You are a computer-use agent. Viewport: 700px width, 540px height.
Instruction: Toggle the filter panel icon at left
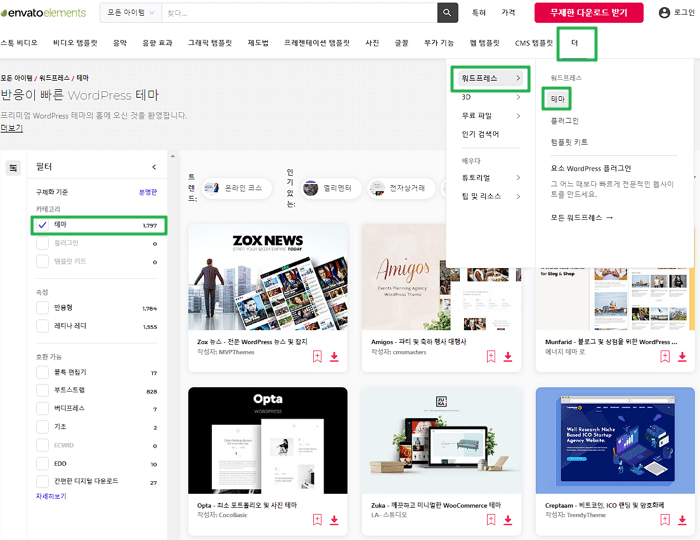click(13, 168)
